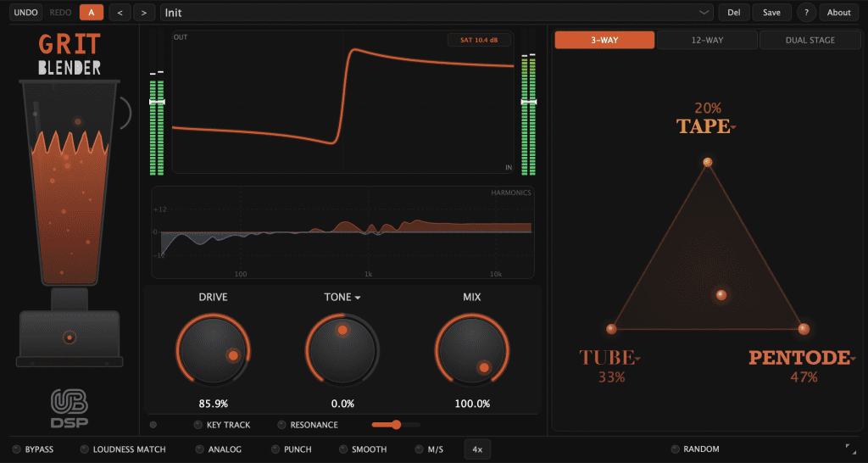
Task: Click the previous preset arrow button
Action: (120, 13)
